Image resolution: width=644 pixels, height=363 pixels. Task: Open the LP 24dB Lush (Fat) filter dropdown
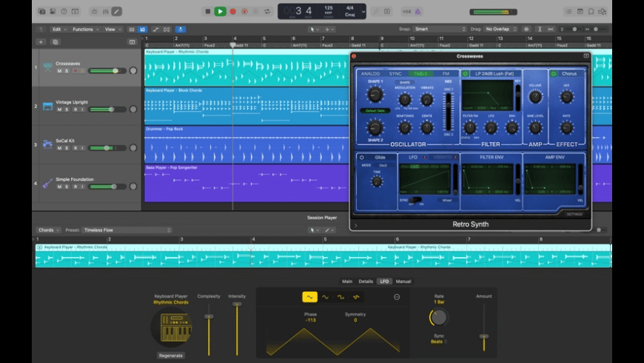pyautogui.click(x=494, y=73)
